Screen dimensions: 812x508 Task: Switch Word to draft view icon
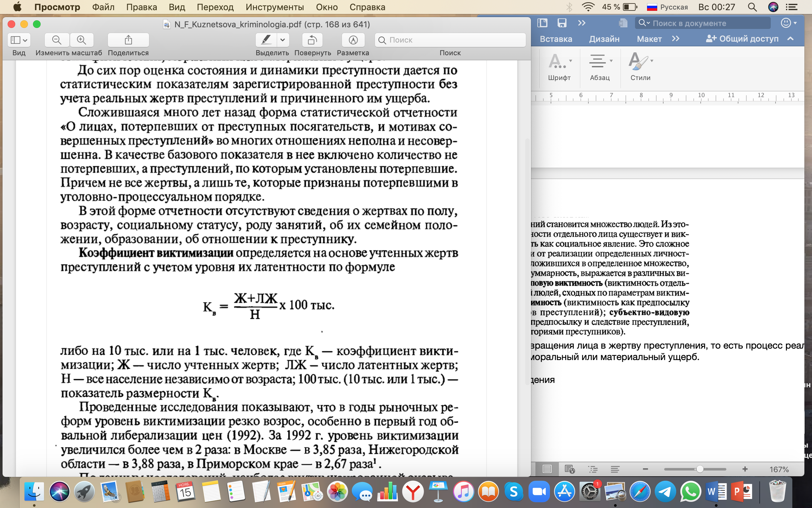pos(615,469)
